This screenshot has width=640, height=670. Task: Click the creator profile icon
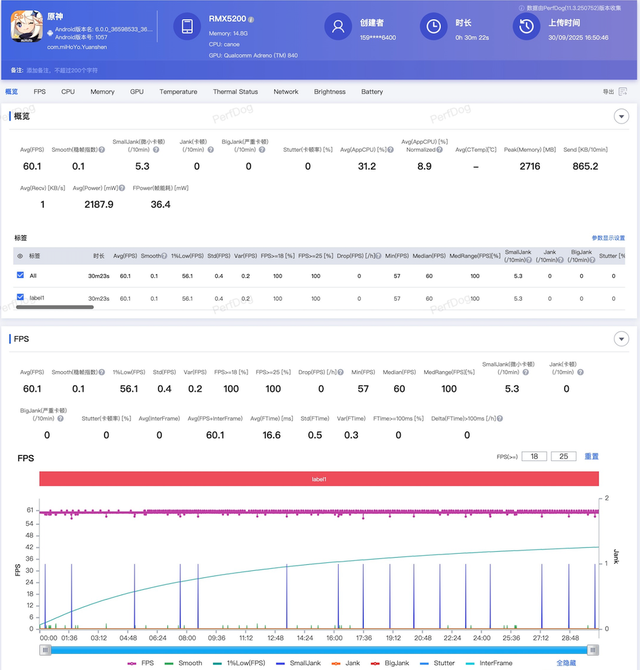340,27
